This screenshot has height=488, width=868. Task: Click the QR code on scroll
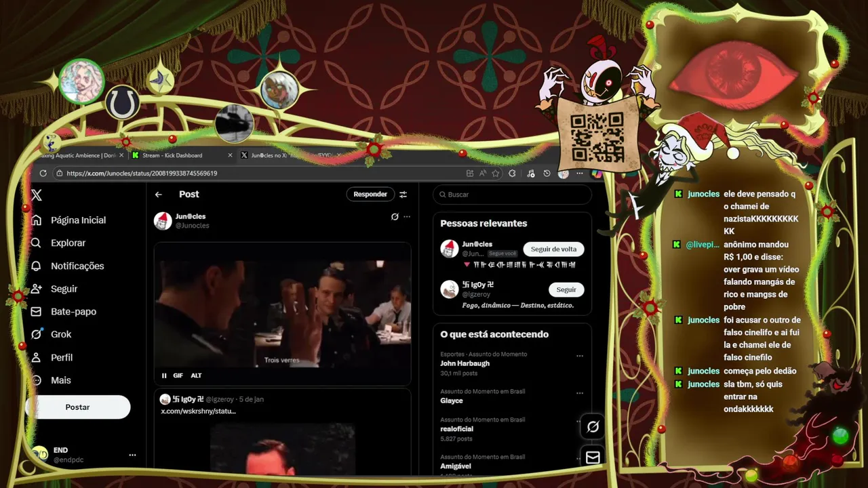click(x=597, y=137)
